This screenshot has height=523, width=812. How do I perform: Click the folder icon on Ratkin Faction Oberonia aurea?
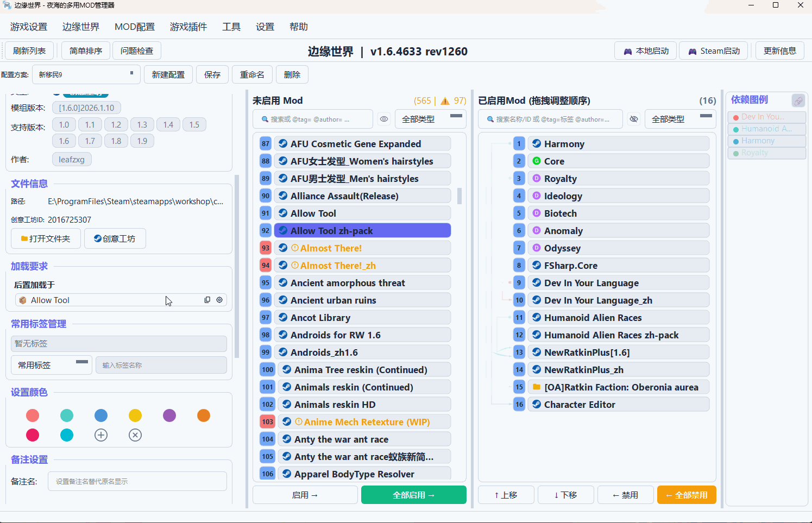pos(537,387)
